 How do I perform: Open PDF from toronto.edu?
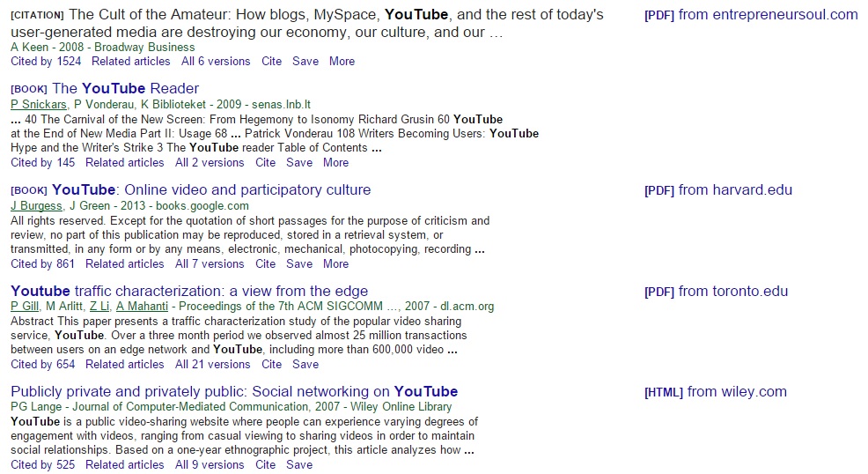pos(716,292)
